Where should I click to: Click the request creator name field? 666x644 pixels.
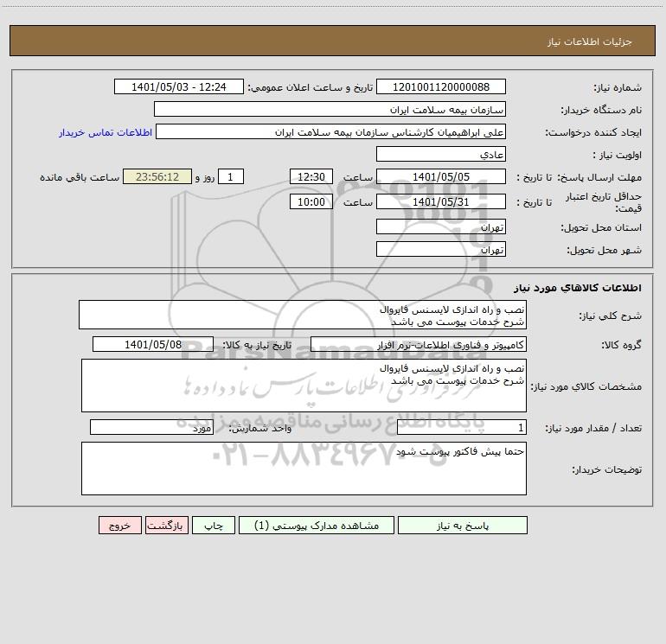point(330,131)
